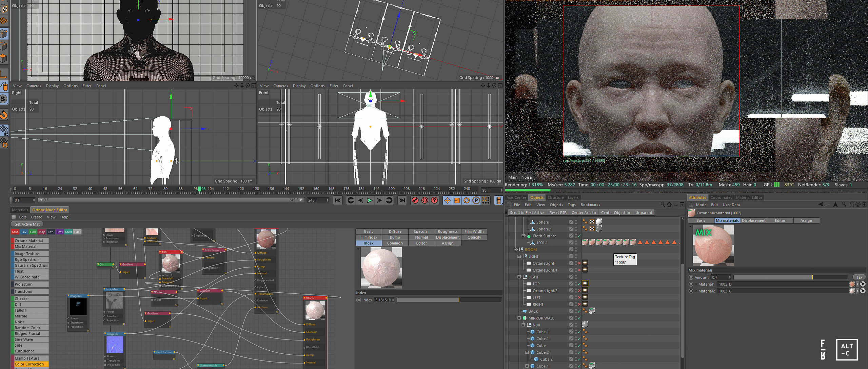
Task: Toggle the Amount animation circle button
Action: click(691, 277)
